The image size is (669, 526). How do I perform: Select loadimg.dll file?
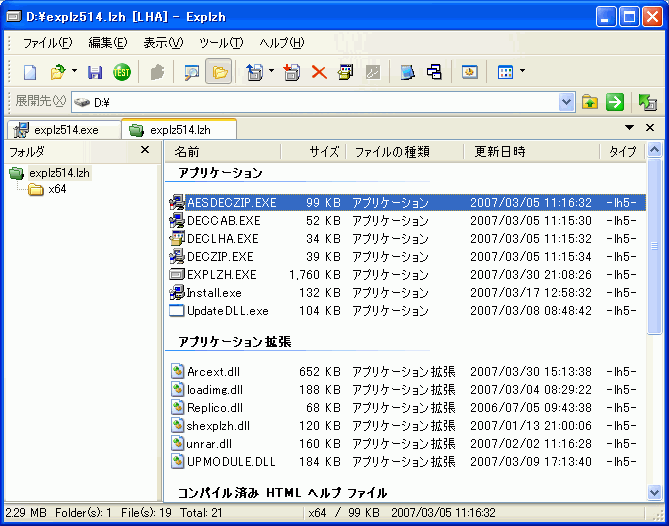tap(215, 389)
